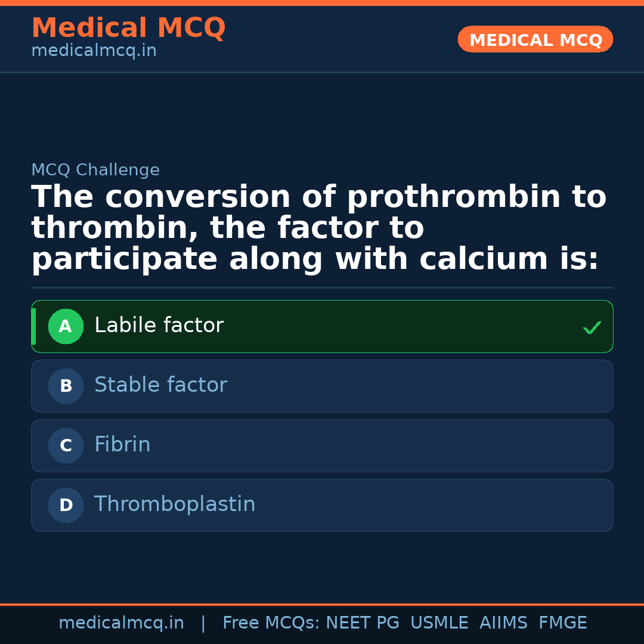Screen dimensions: 644x644
Task: Click FMGE in the footer
Action: coord(562,623)
